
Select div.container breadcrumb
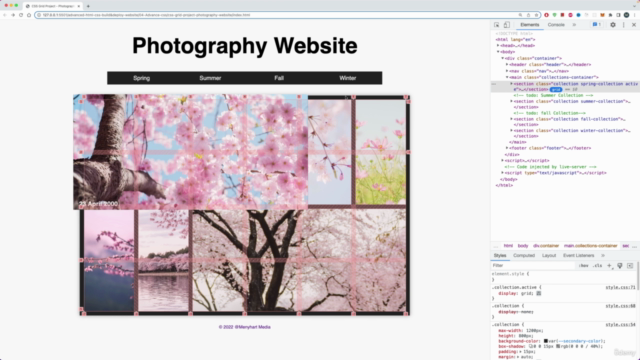coord(546,246)
